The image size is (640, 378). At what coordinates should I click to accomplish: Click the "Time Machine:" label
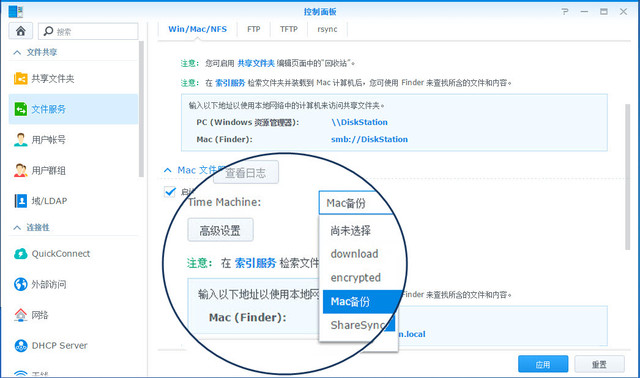224,202
